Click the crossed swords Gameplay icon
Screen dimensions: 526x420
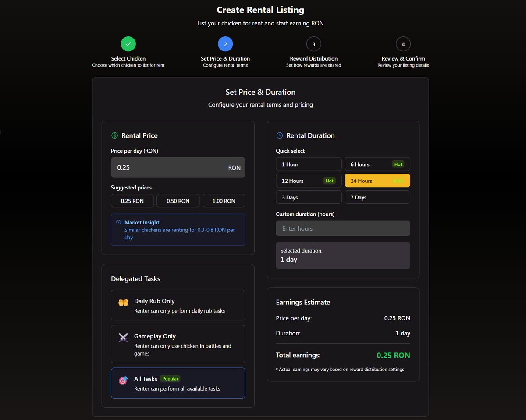point(123,338)
